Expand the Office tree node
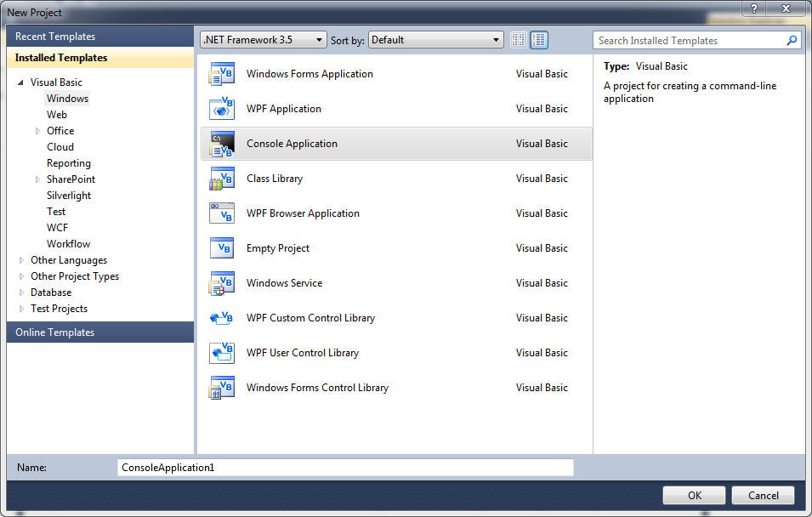 37,131
